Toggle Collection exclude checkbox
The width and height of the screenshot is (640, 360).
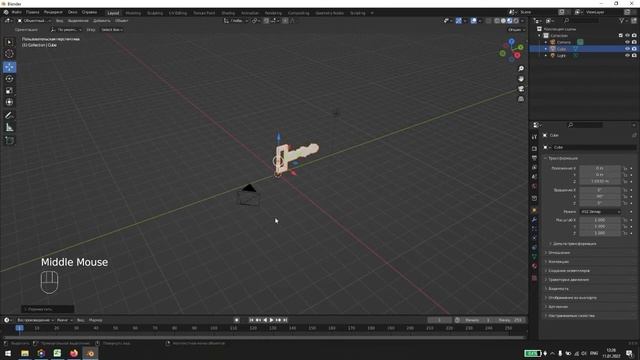click(x=620, y=36)
